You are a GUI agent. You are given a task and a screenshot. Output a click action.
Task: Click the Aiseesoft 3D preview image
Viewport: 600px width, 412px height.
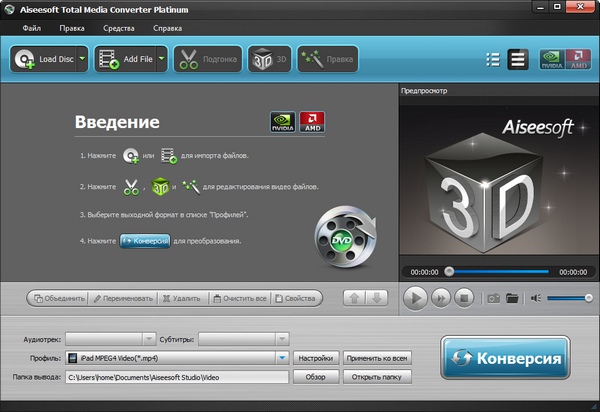coord(497,181)
